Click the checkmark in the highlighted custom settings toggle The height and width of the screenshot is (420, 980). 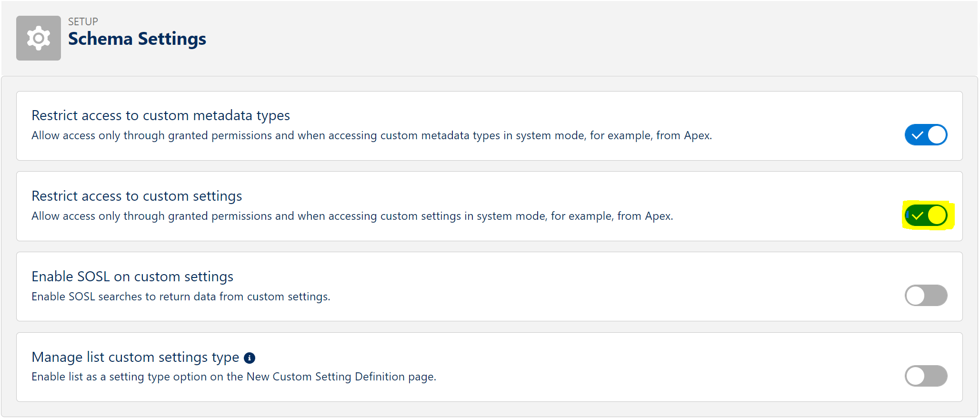pos(917,216)
